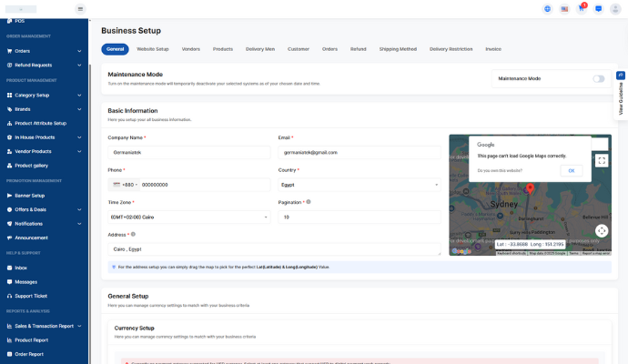The height and width of the screenshot is (364, 628).
Task: Click the Company Name input field
Action: click(188, 152)
